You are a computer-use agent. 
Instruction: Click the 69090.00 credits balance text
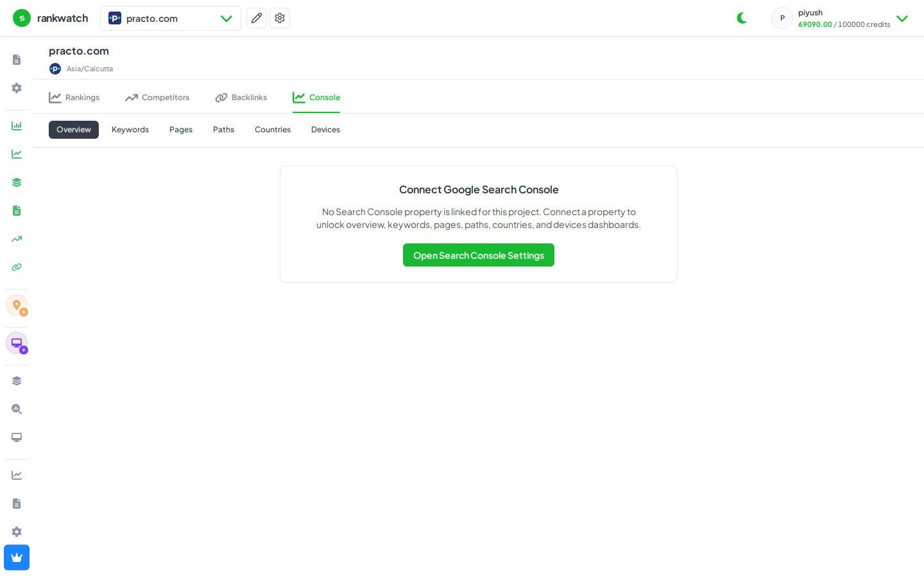point(815,24)
